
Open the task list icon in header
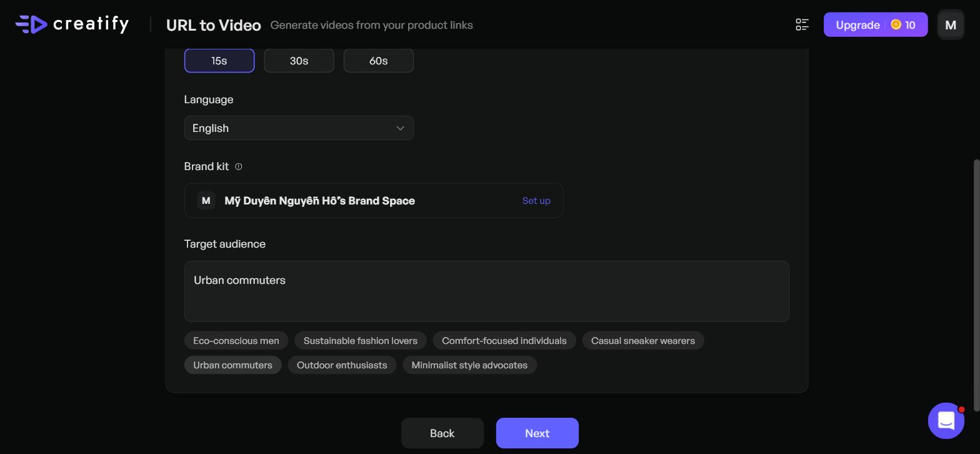[x=802, y=25]
